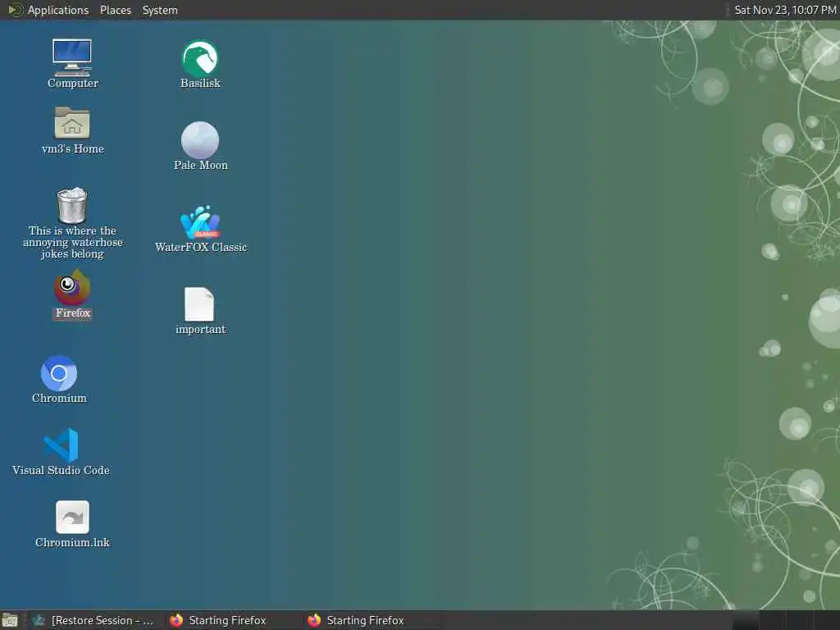The width and height of the screenshot is (840, 630).
Task: Open the Places menu
Action: coord(115,10)
